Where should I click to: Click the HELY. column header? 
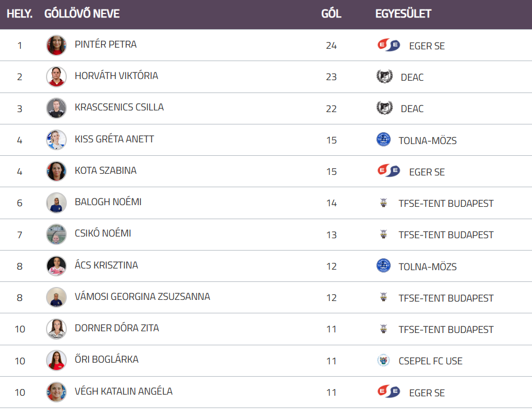(x=20, y=14)
